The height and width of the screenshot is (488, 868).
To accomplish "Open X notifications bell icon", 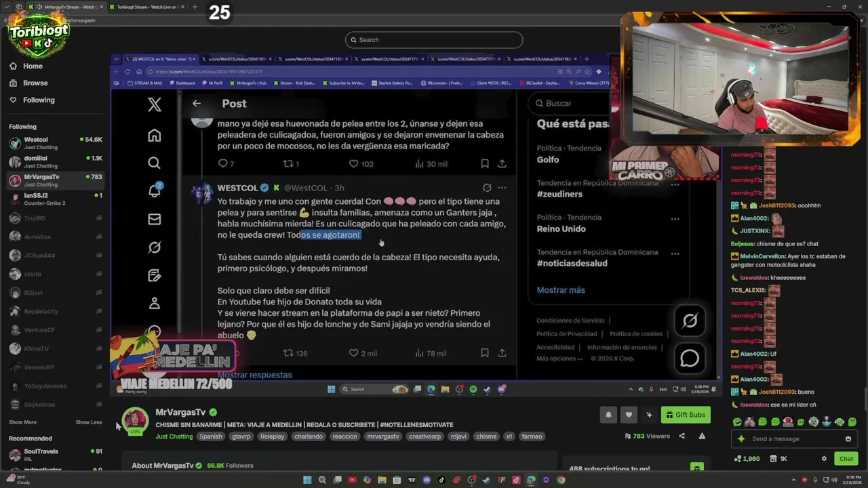I will [155, 190].
